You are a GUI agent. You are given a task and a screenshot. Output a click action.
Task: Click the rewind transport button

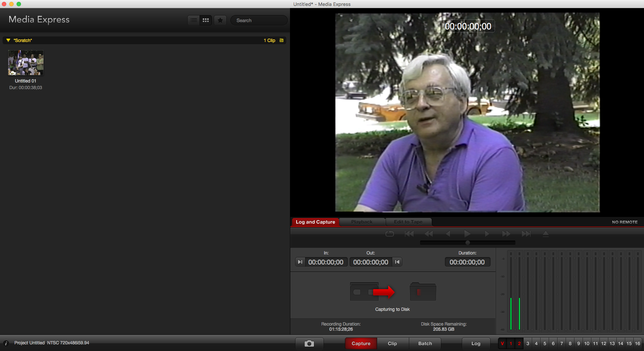429,234
